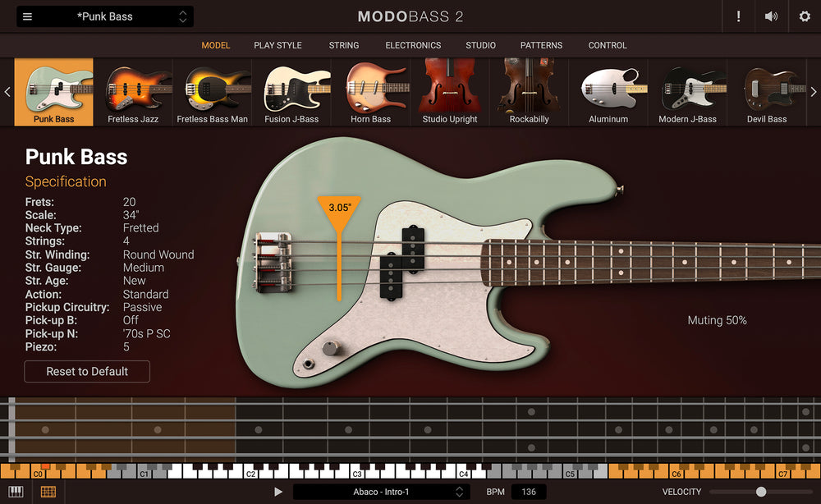Select the Punk Bass model thumbnail
Screen dimensions: 821x504
[x=54, y=92]
